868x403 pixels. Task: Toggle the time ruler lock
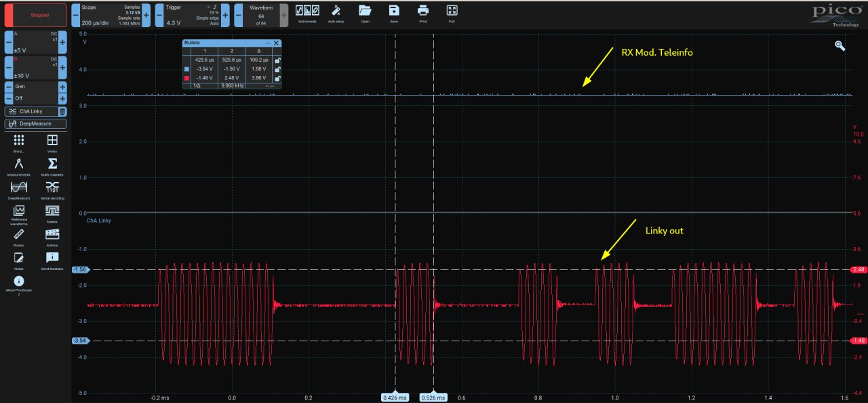point(278,60)
